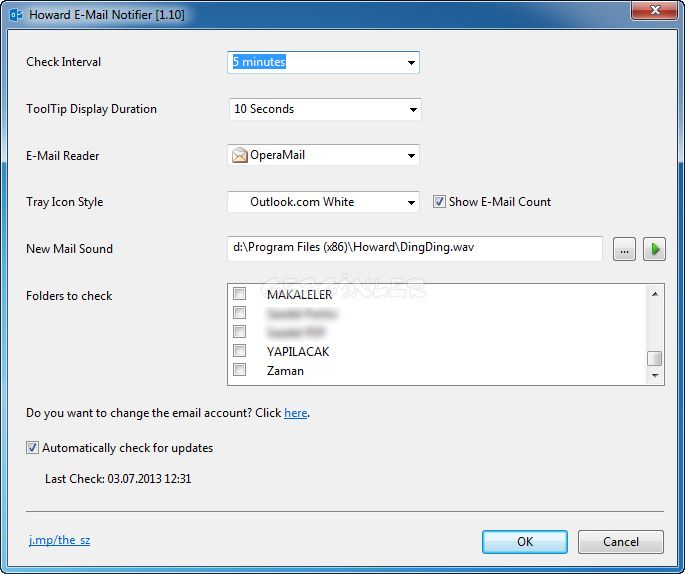The width and height of the screenshot is (685, 574).
Task: Play the new mail sound preview
Action: click(654, 249)
